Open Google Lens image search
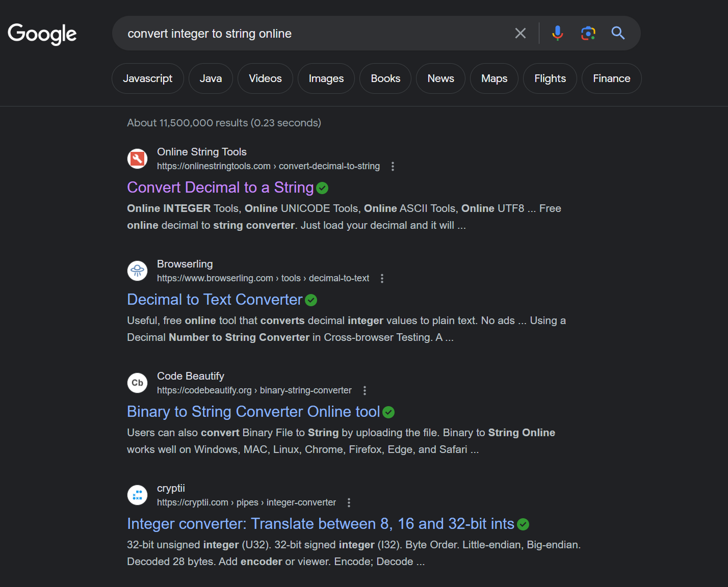Viewport: 728px width, 587px height. coord(588,34)
